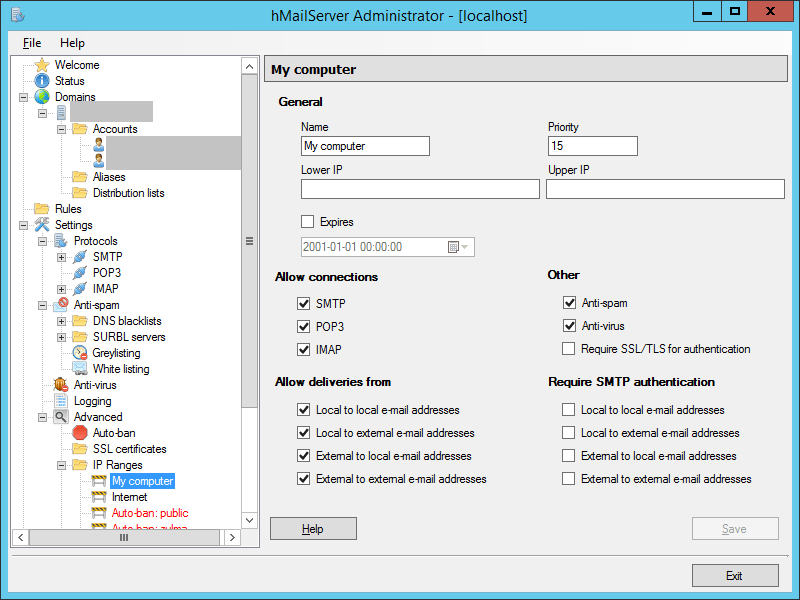Click the Internet barrier icon

tap(98, 496)
